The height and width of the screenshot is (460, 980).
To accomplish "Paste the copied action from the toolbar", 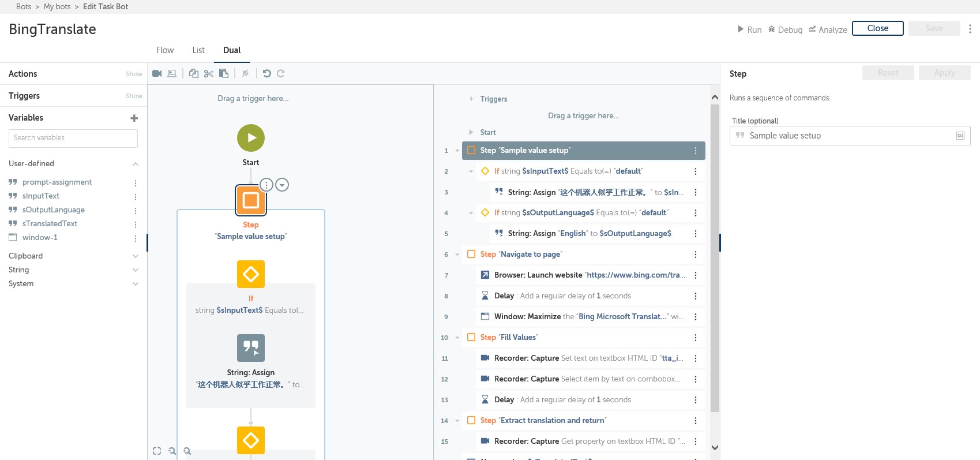I will (x=224, y=73).
